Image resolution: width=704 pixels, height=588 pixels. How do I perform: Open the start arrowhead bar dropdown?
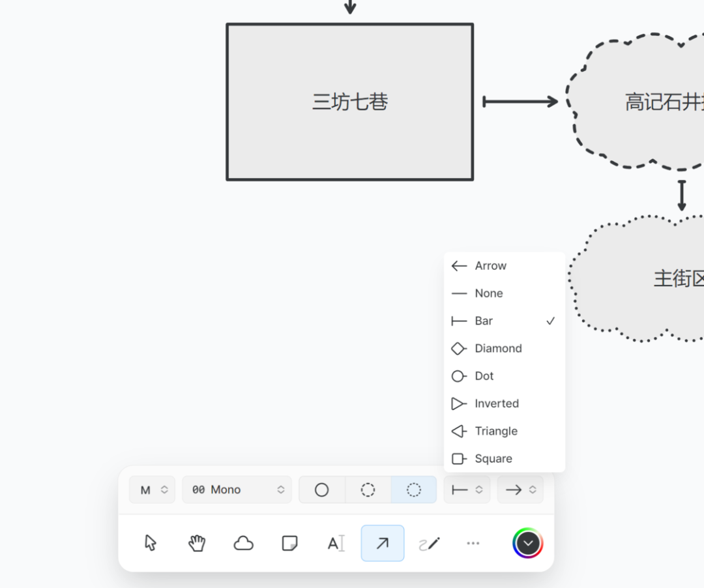click(467, 490)
